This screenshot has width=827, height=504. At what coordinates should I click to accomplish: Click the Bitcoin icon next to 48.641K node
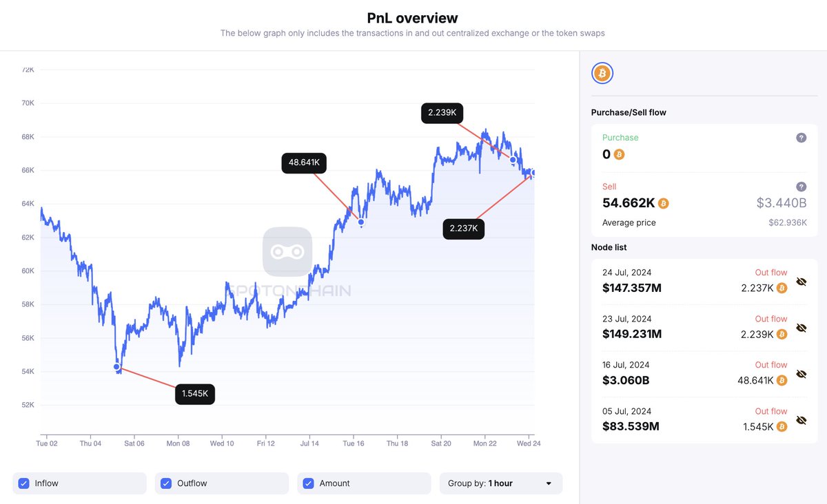coord(782,381)
